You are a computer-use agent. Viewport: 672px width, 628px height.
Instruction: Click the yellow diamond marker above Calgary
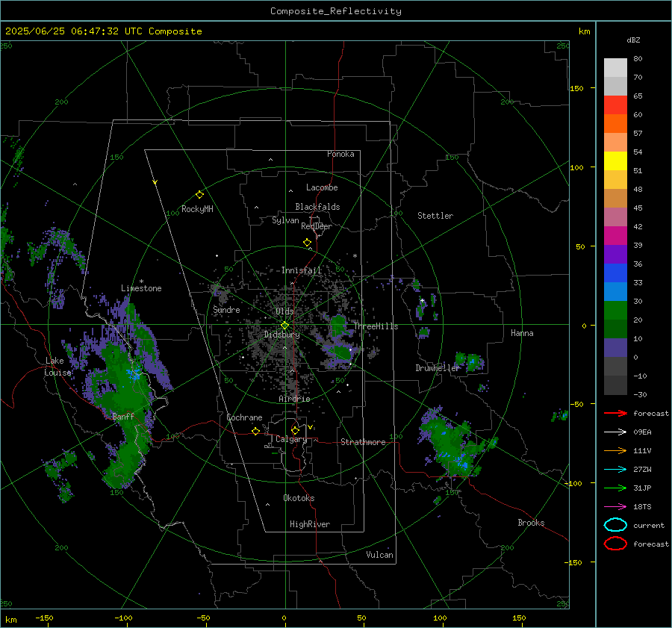click(295, 430)
